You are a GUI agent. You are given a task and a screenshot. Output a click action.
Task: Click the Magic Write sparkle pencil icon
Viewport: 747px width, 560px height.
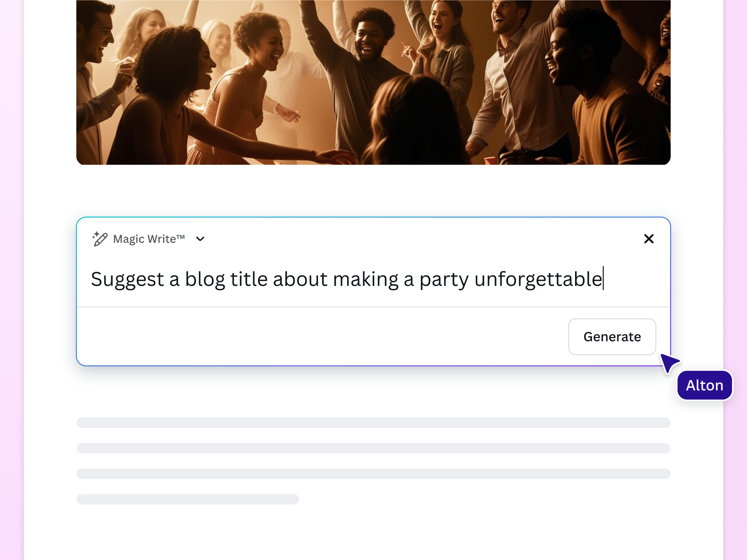(x=100, y=239)
